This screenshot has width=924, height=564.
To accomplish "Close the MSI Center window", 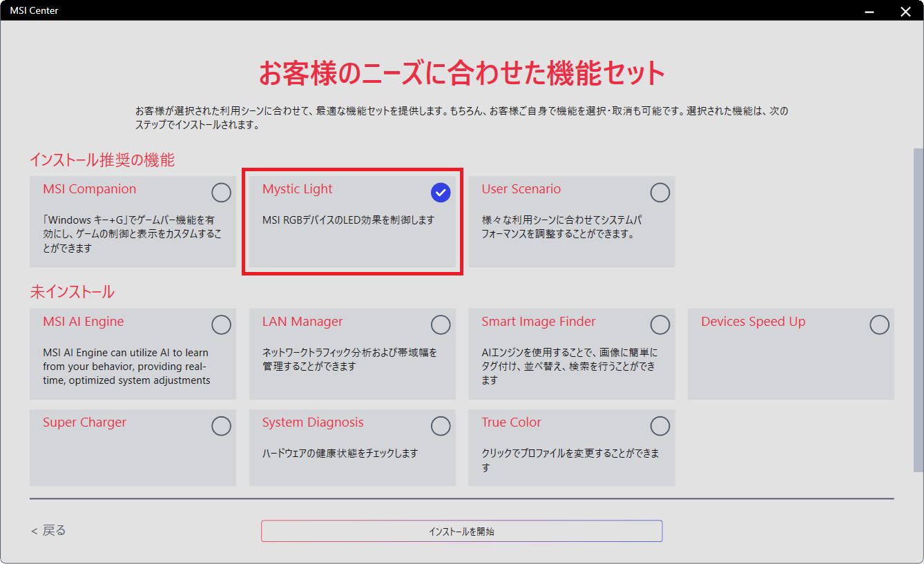I will tap(905, 10).
